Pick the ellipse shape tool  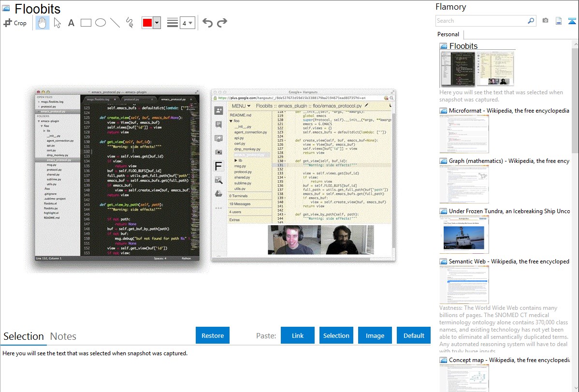(101, 23)
